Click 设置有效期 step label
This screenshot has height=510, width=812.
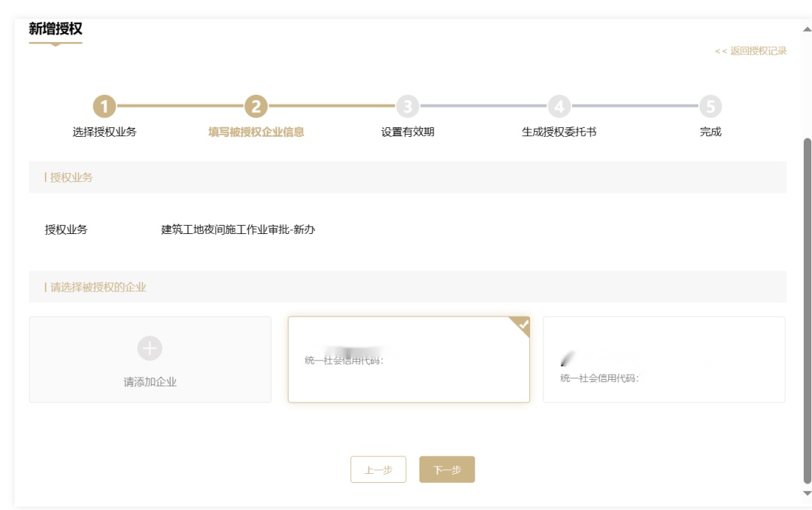click(x=408, y=132)
